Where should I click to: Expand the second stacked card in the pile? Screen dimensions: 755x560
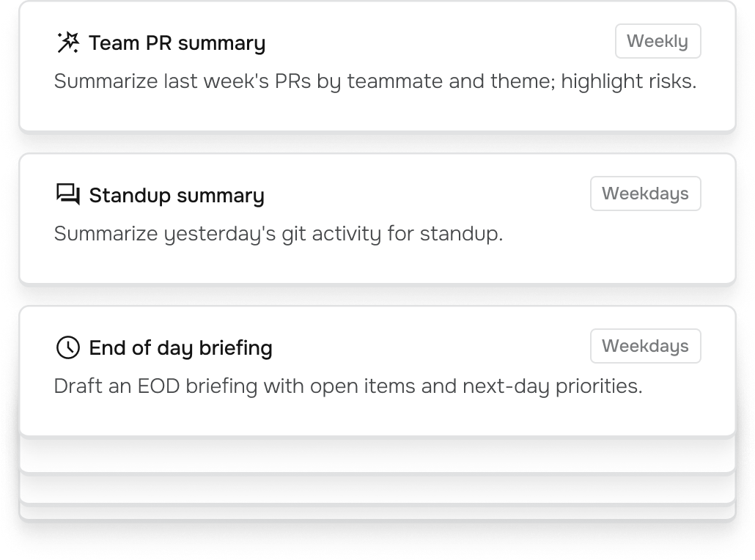click(377, 490)
